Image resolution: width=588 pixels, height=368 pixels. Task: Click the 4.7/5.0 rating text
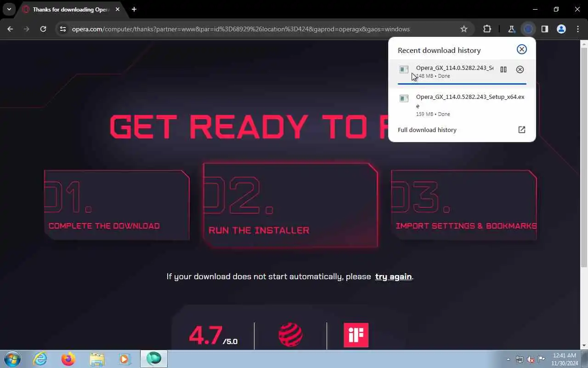click(x=213, y=335)
